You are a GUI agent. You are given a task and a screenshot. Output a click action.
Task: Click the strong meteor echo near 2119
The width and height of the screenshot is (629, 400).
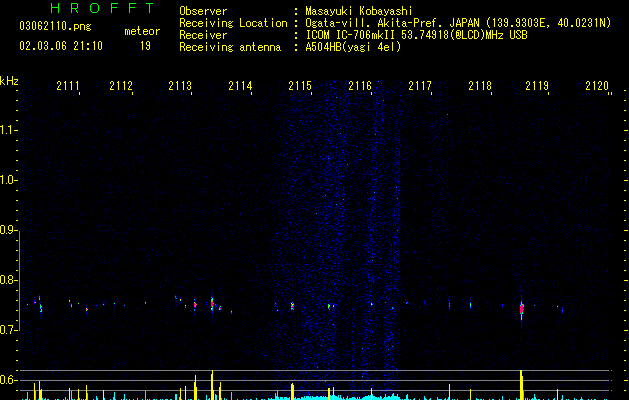point(521,309)
